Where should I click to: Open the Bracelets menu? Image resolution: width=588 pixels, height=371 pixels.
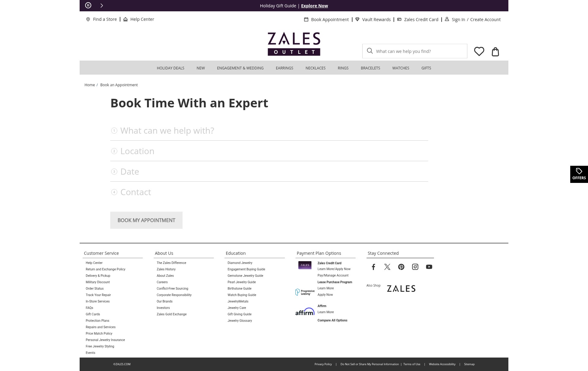[x=370, y=68]
